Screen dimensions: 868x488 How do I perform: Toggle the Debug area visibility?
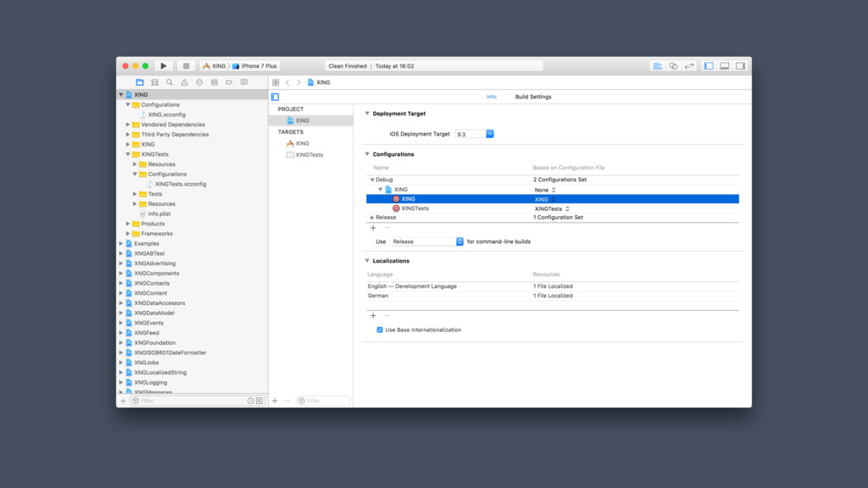click(725, 66)
